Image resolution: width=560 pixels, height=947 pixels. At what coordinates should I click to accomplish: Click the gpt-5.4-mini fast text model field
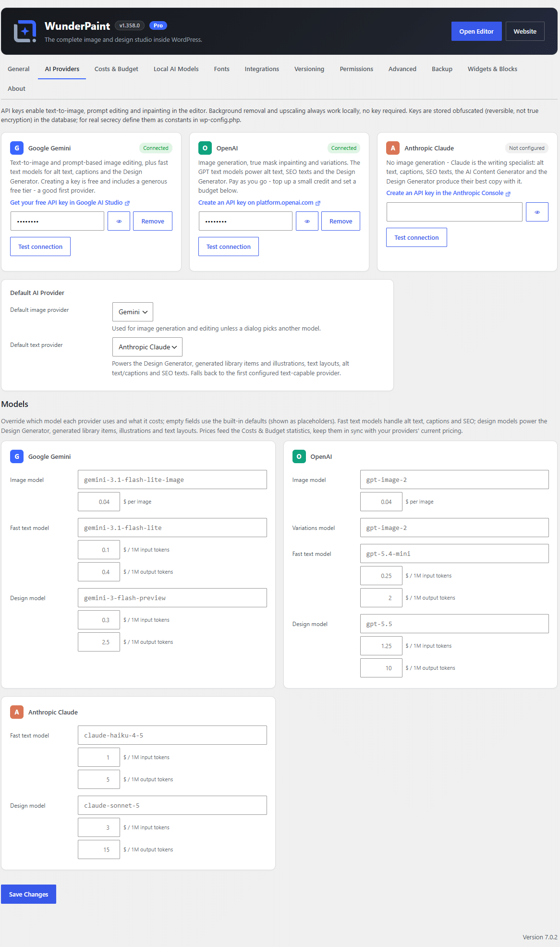[454, 553]
